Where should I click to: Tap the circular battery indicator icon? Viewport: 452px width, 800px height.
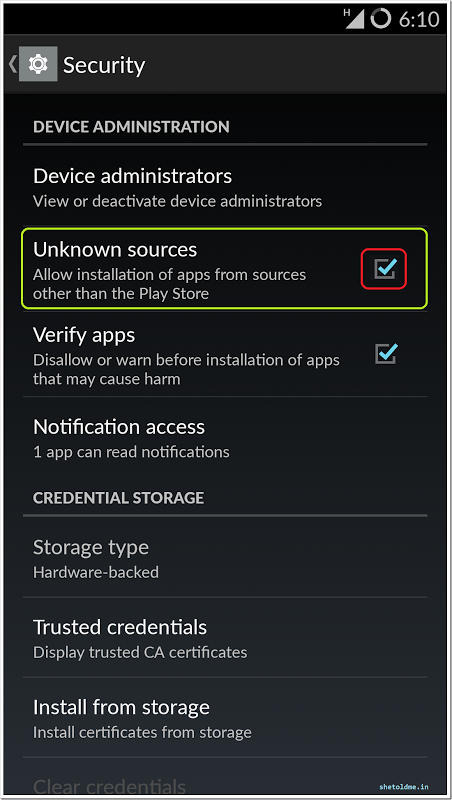click(x=380, y=19)
